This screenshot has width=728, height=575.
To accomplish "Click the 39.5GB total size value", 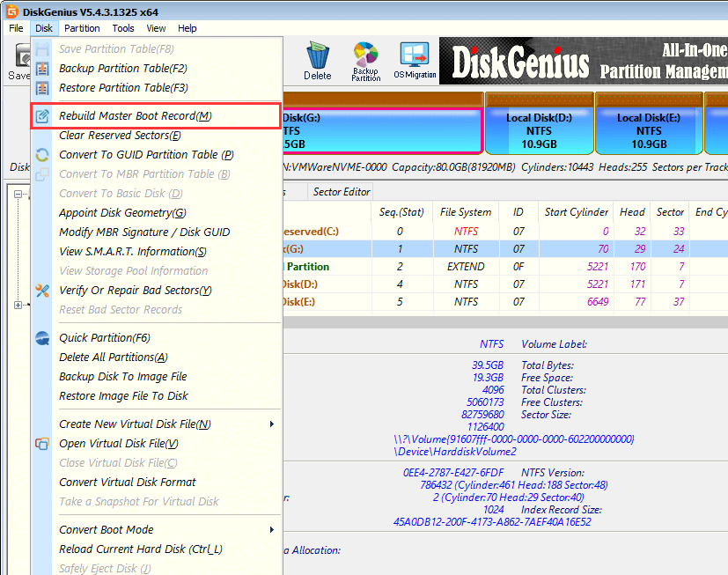I will pos(488,365).
